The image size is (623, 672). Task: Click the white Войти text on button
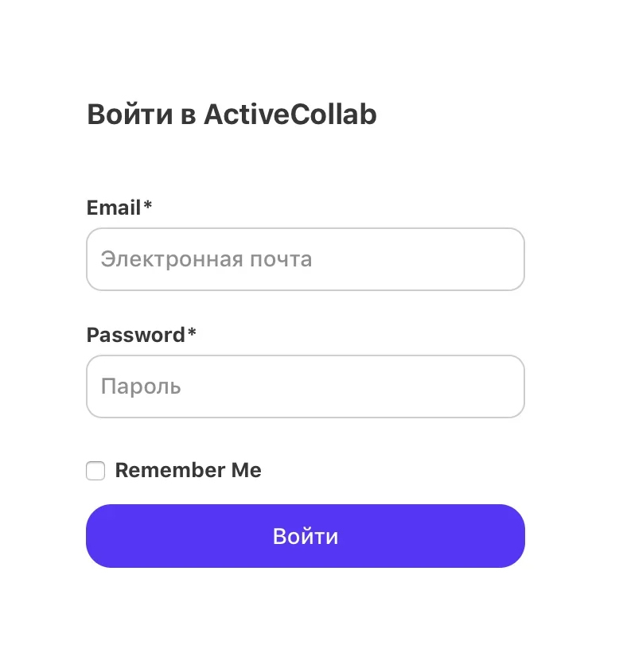(x=306, y=536)
